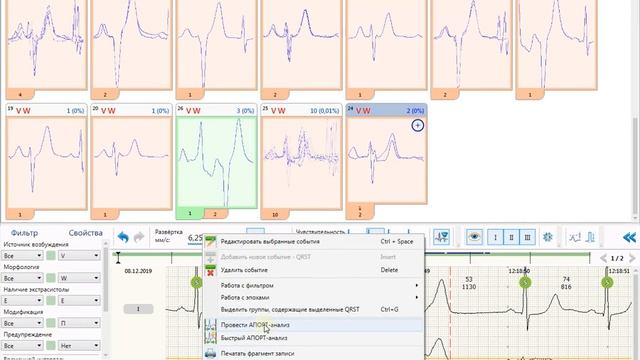The image size is (640, 360).
Task: Open Модификация Все dropdown
Action: coord(22,323)
